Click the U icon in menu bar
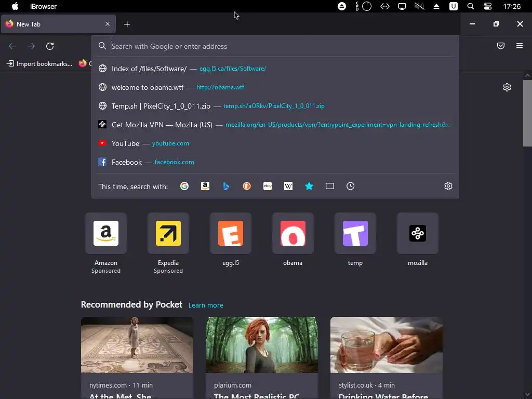 pyautogui.click(x=453, y=6)
